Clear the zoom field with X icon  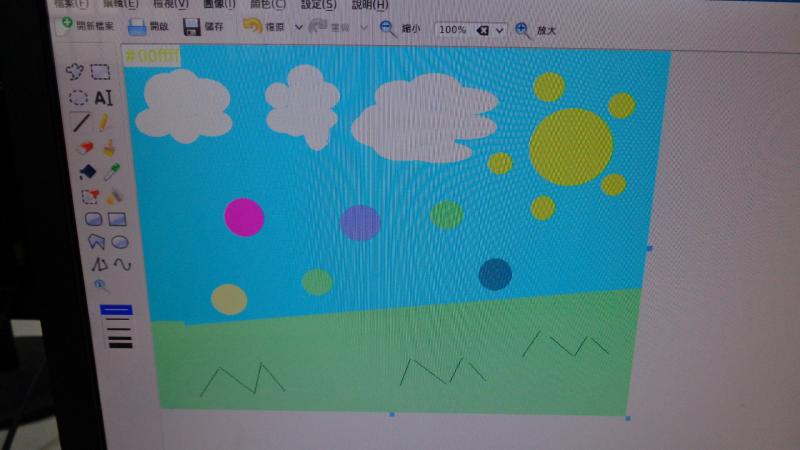pos(483,31)
